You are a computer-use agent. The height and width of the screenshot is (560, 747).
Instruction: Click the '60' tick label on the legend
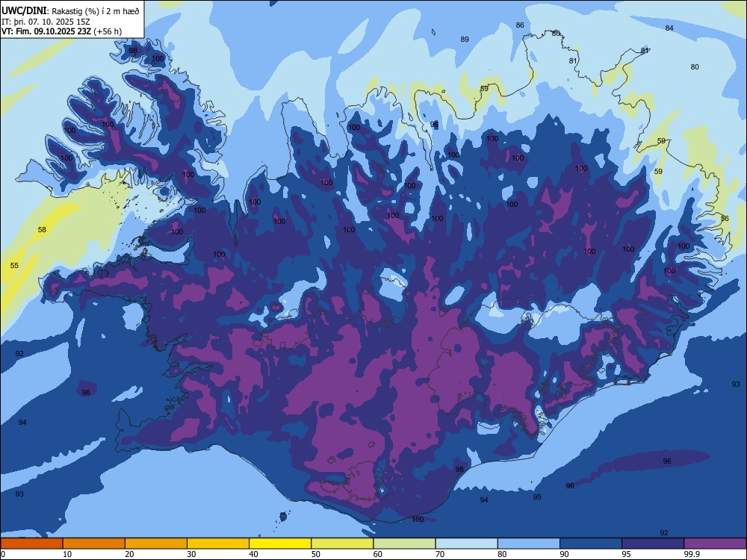pyautogui.click(x=378, y=554)
